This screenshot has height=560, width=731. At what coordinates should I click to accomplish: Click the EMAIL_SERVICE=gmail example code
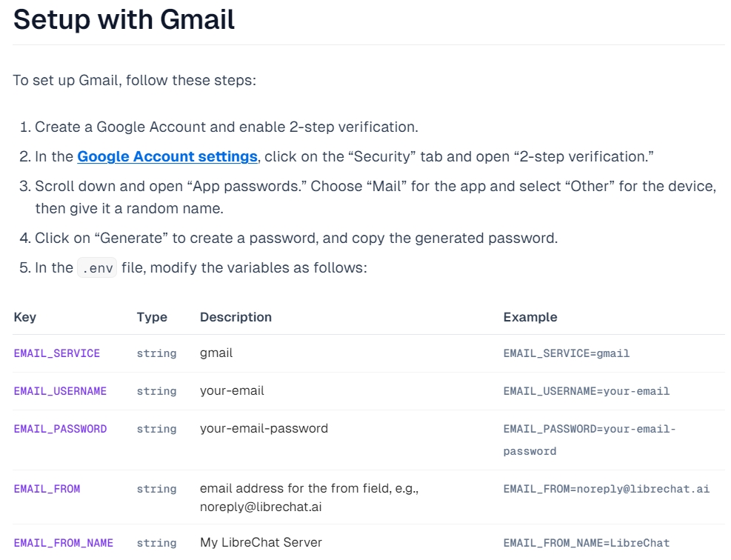pyautogui.click(x=567, y=354)
